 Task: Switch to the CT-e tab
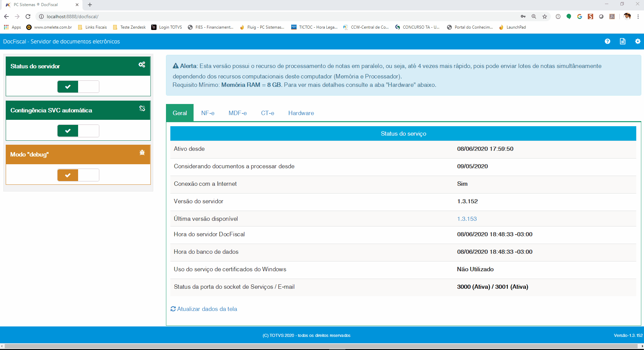[268, 113]
